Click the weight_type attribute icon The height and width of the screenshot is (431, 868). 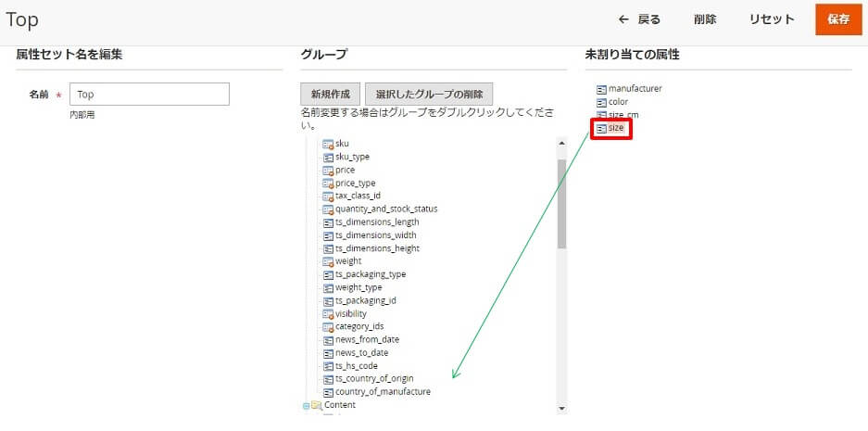point(328,287)
